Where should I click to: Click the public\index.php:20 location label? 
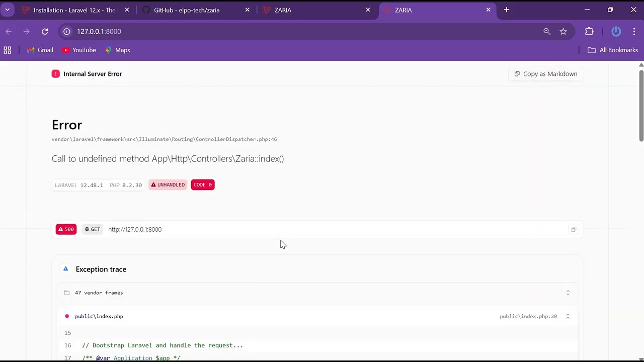tap(528, 316)
